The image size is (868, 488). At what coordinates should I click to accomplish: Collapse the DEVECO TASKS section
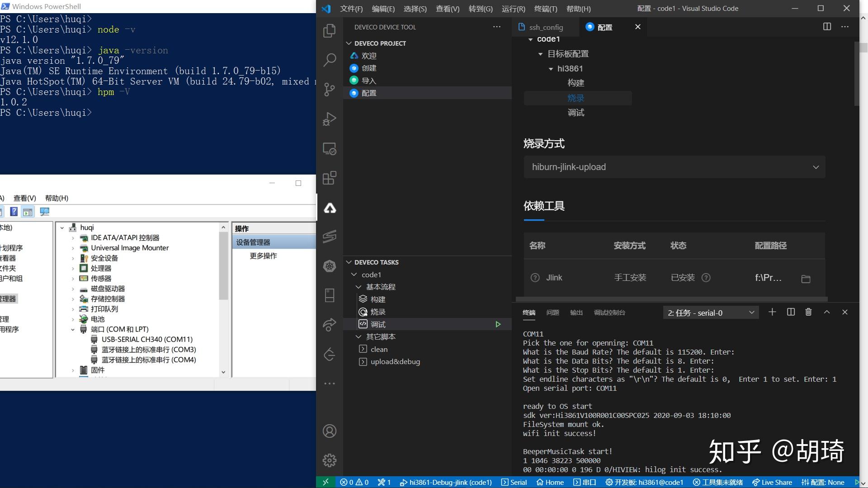pos(349,262)
